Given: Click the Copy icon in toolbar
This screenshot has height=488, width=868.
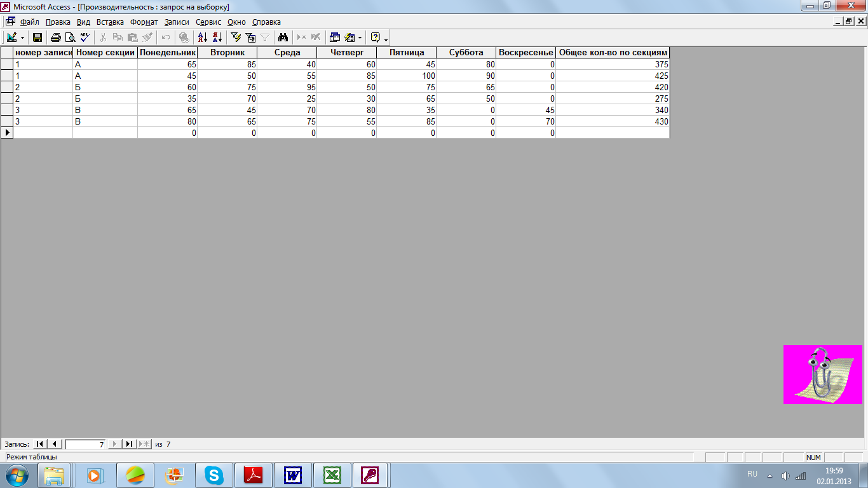Looking at the screenshot, I should click(x=118, y=37).
